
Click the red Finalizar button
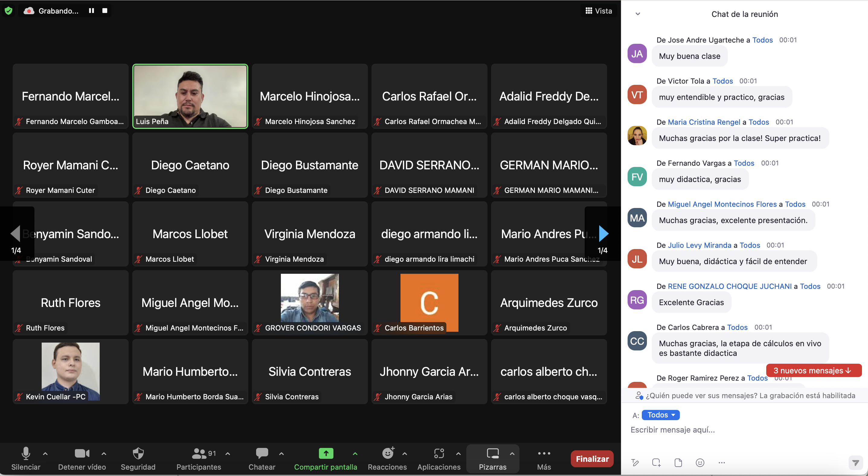pos(592,459)
